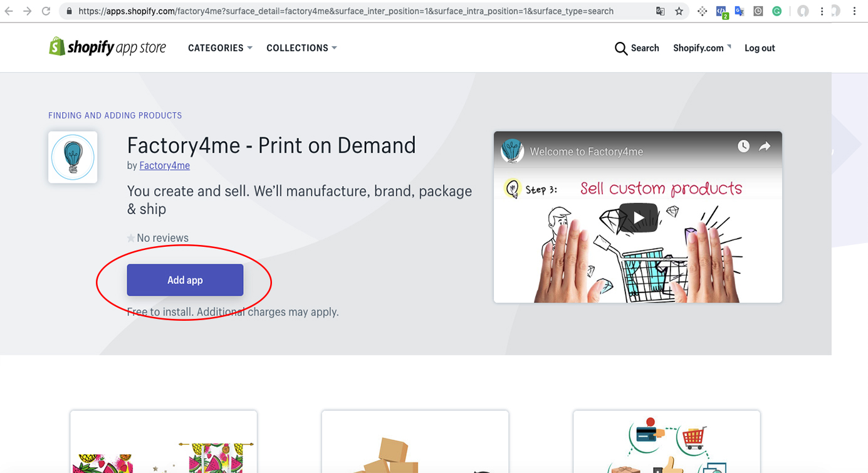Go back with the browser back arrow
The height and width of the screenshot is (473, 868).
[x=9, y=11]
